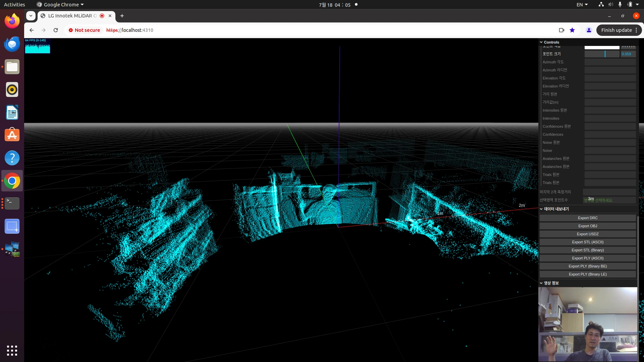Screen dimensions: 644x362
Task: Click the Elevation 각도 field
Action: [x=610, y=78]
